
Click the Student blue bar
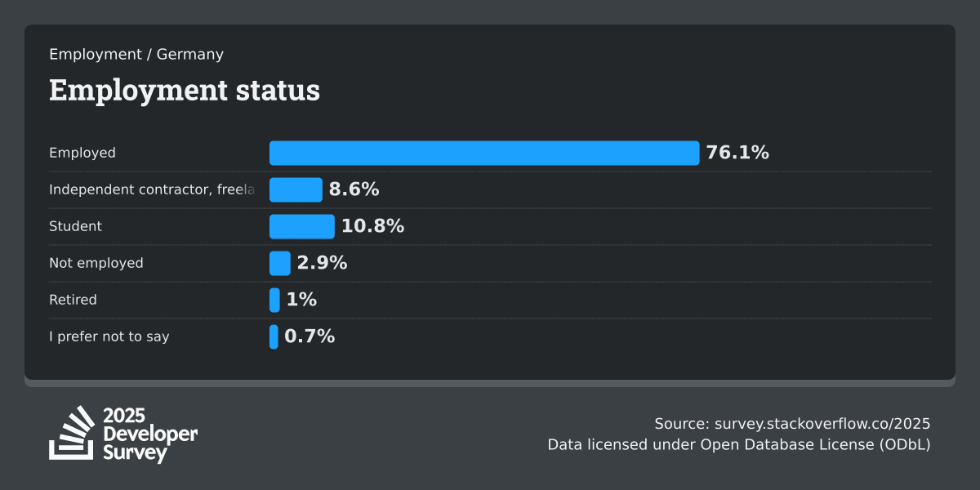click(302, 227)
